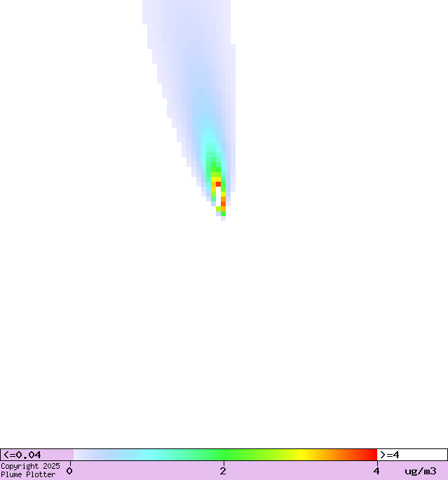Image resolution: width=448 pixels, height=480 pixels.
Task: Click the green zone above the plume hotspot
Action: point(213,165)
